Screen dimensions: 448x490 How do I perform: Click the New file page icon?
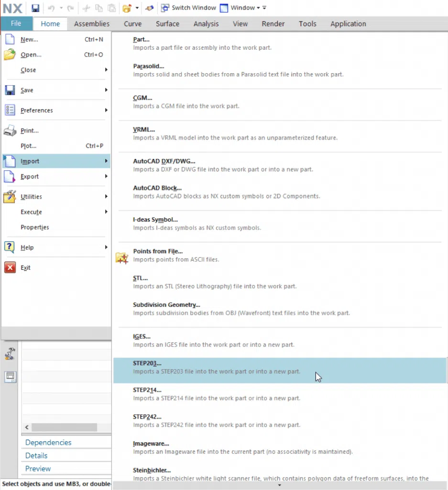click(x=10, y=39)
